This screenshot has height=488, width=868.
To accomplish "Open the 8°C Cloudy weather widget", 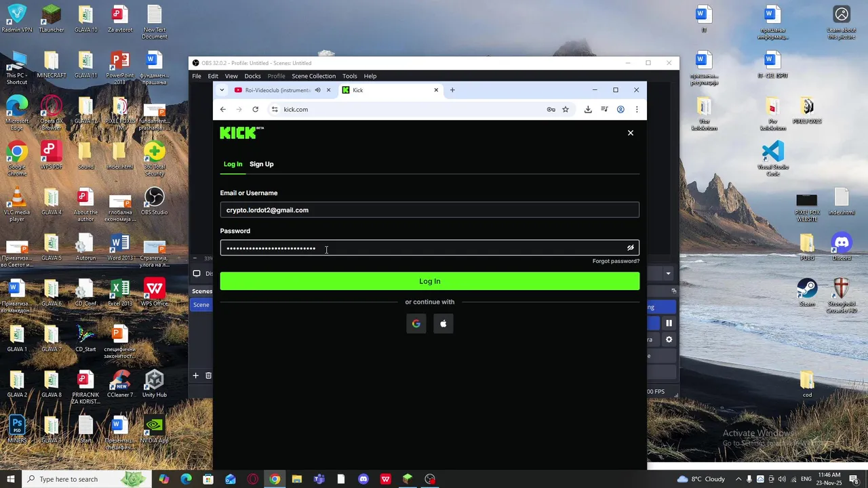I will click(701, 479).
